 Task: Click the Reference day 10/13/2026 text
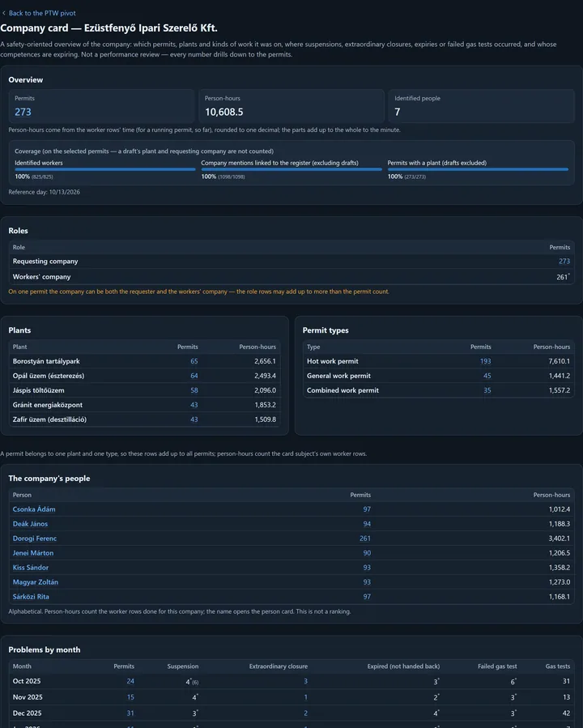click(x=44, y=192)
